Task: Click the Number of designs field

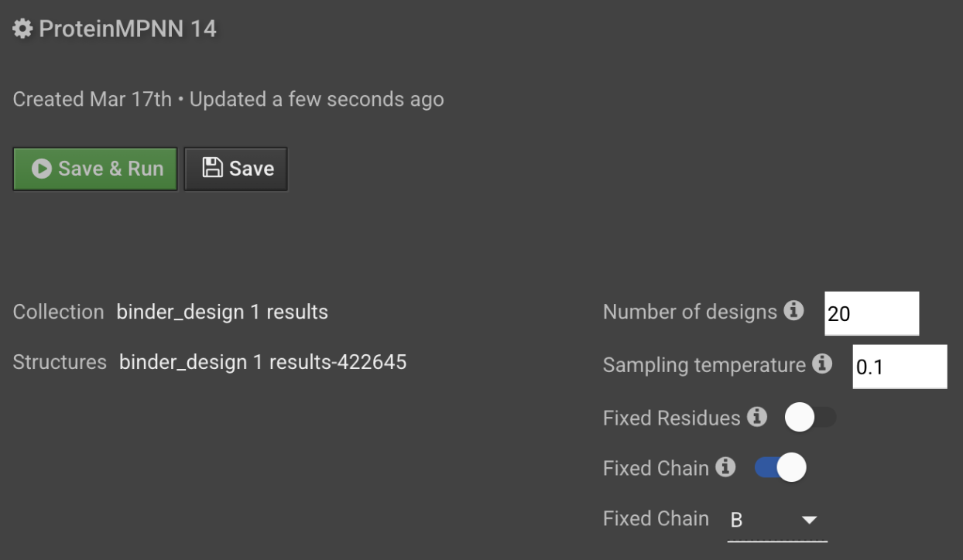Action: [x=872, y=313]
